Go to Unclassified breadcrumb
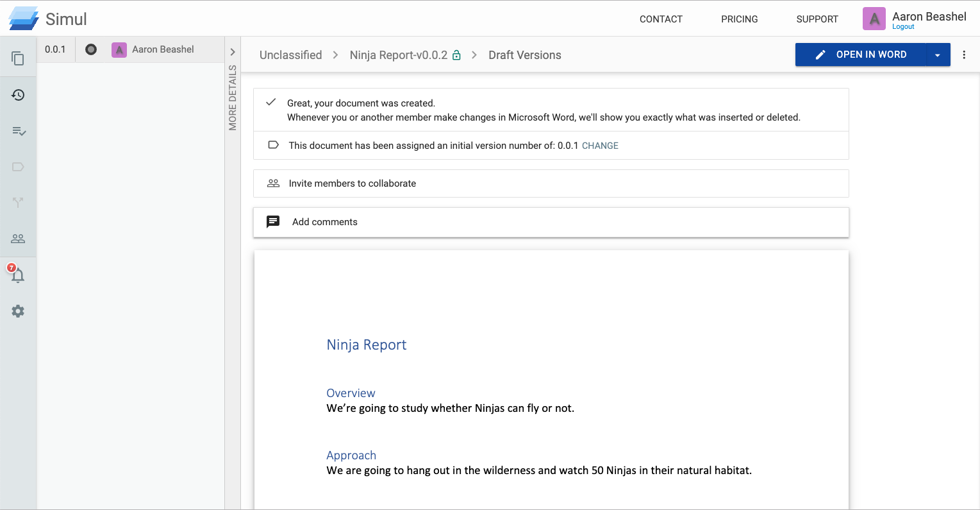 tap(291, 55)
